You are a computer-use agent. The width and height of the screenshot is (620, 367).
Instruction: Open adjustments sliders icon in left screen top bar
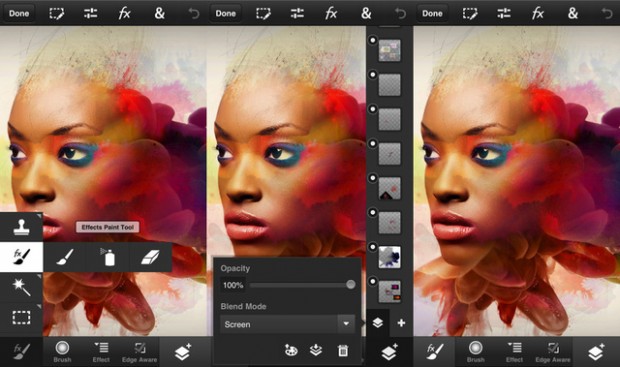pyautogui.click(x=91, y=14)
